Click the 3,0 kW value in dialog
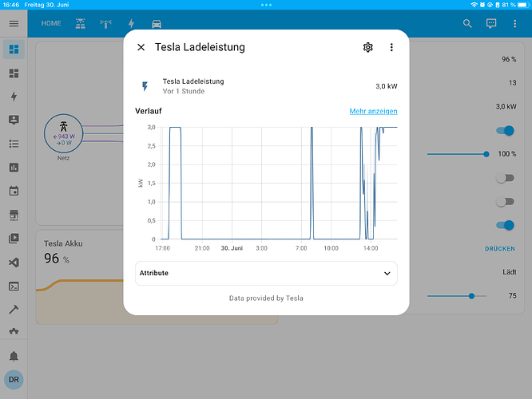Screen dimensions: 532x399 tap(387, 86)
